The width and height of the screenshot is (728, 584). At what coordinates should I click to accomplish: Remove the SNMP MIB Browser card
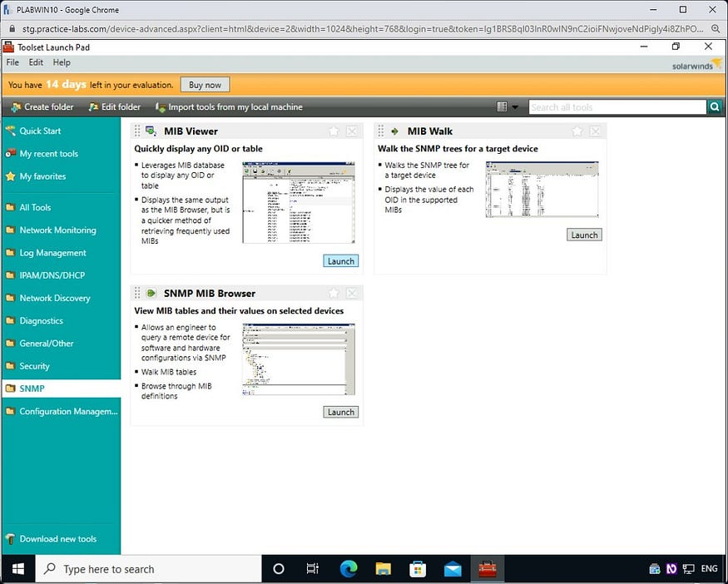click(x=352, y=294)
